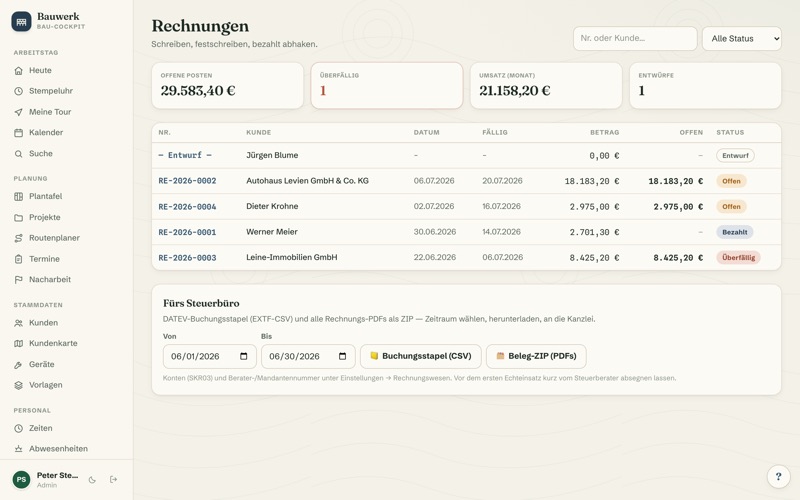Click the Kundenkarte map icon
The height and width of the screenshot is (500, 800).
[x=18, y=343]
